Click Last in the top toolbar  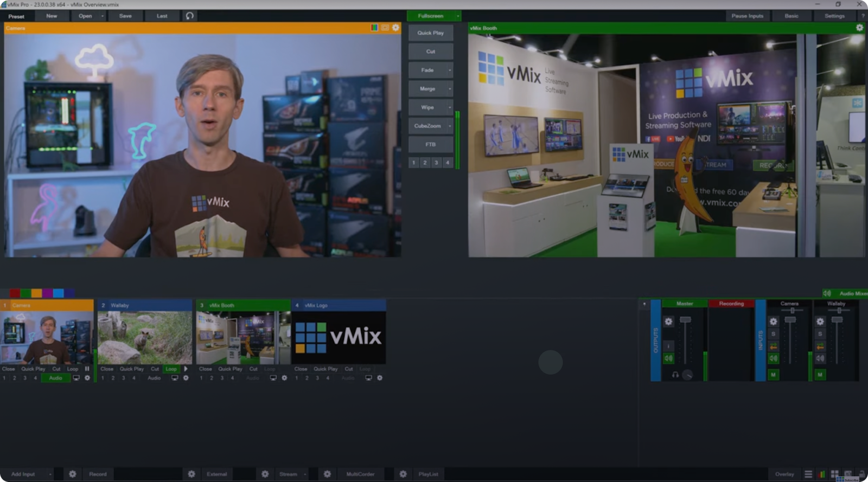162,16
